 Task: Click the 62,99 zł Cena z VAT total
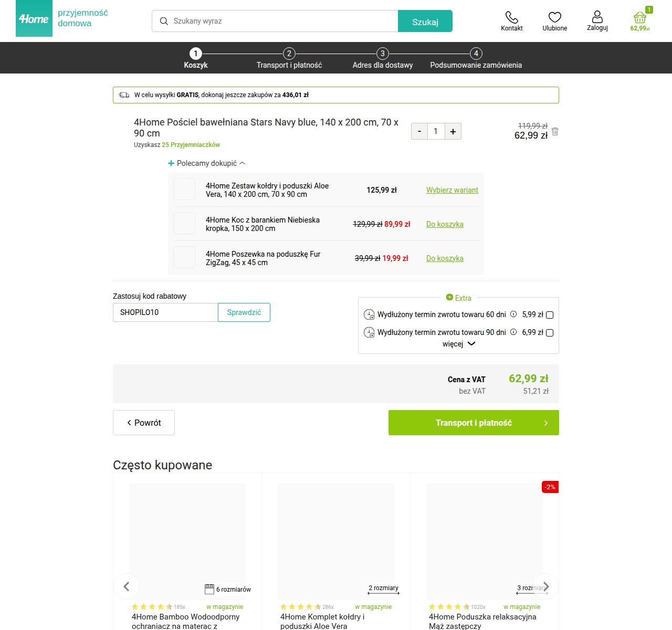[x=529, y=379]
